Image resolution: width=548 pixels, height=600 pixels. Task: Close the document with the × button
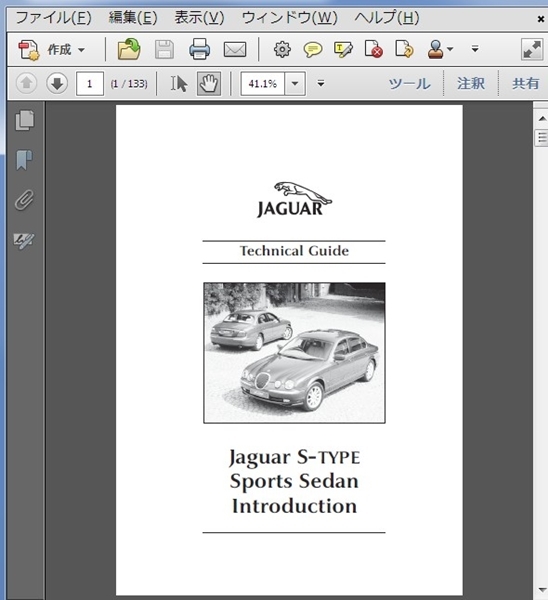click(540, 19)
